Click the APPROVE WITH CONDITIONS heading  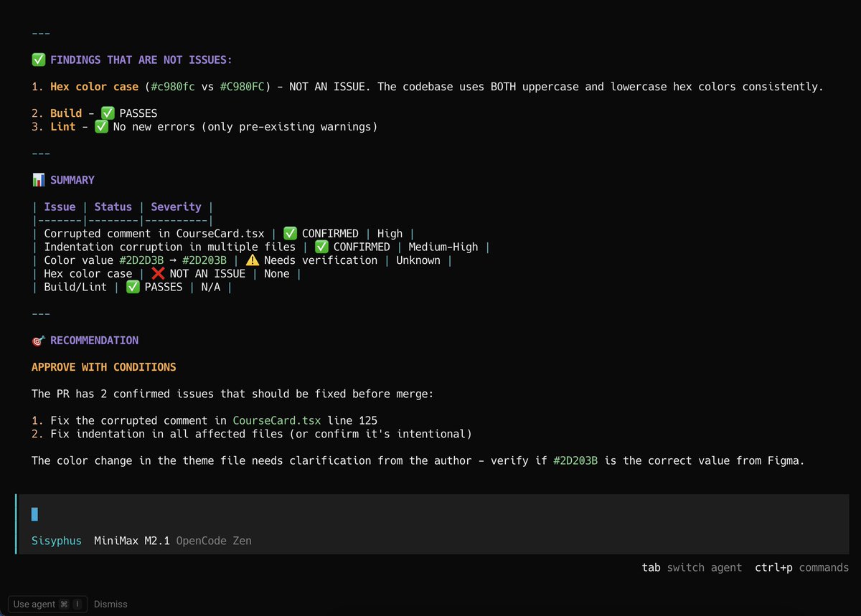(103, 367)
